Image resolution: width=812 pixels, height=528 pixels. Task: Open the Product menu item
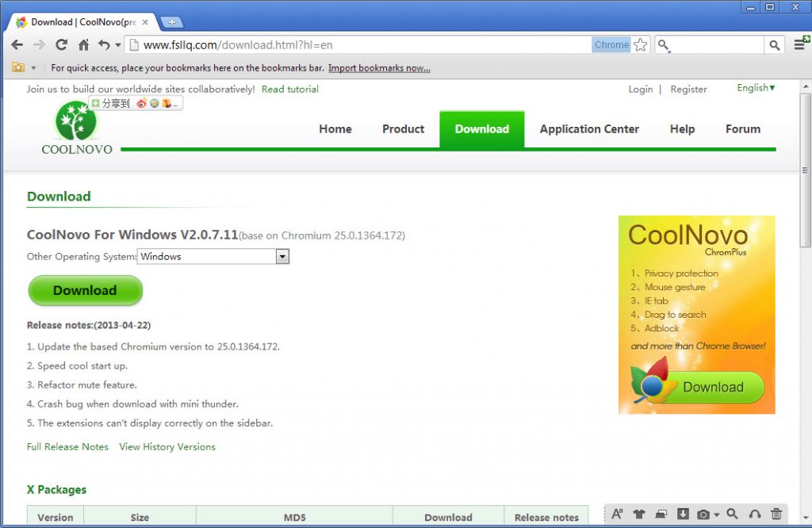pos(403,129)
